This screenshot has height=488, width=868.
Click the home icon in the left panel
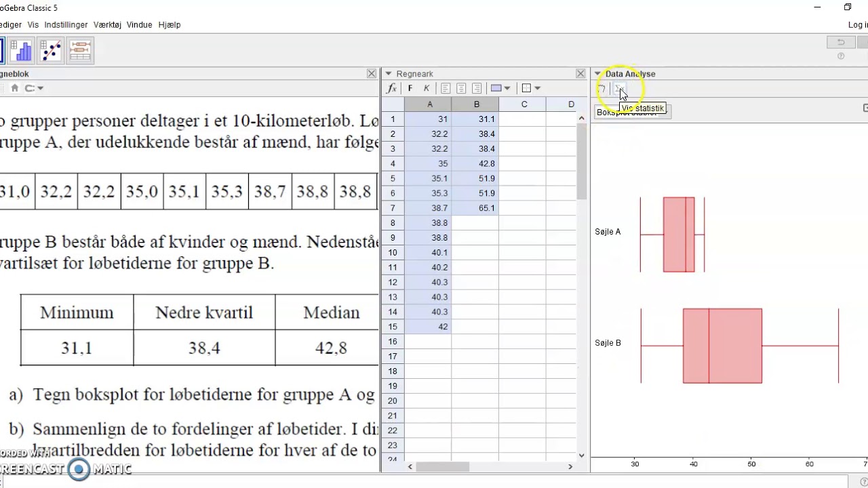click(x=15, y=88)
